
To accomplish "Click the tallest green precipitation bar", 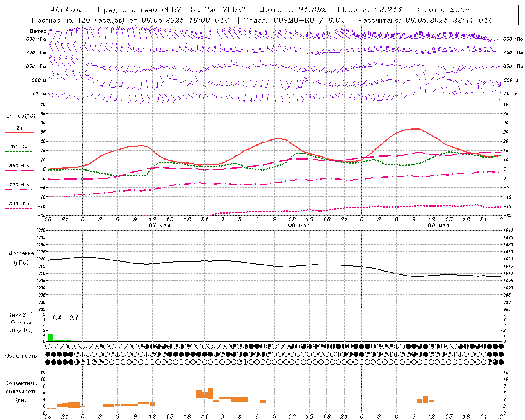I will (50, 338).
